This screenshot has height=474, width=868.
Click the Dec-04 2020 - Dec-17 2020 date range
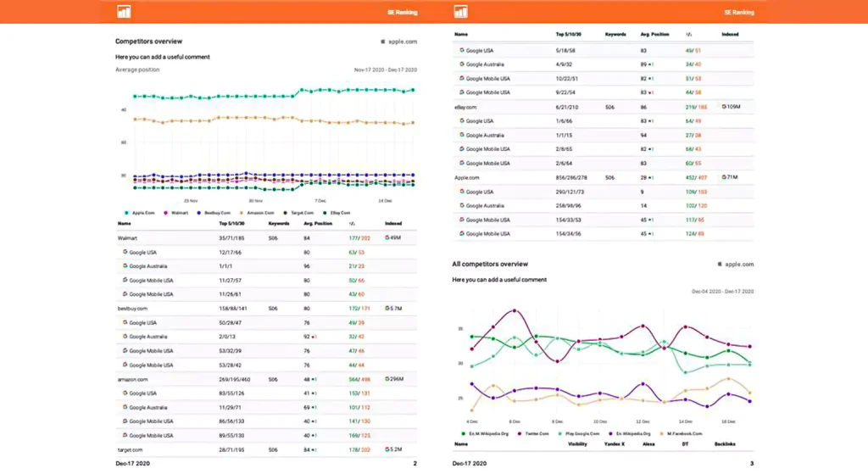click(723, 292)
